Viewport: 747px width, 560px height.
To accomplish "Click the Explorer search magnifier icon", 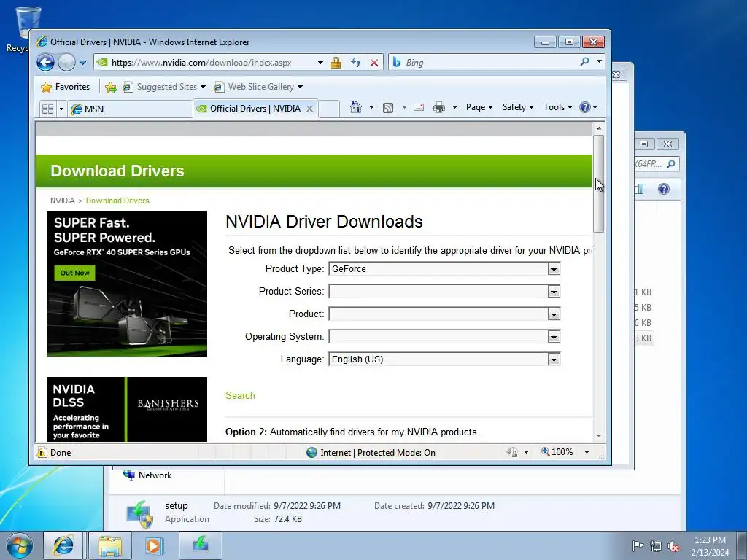I will 671,164.
